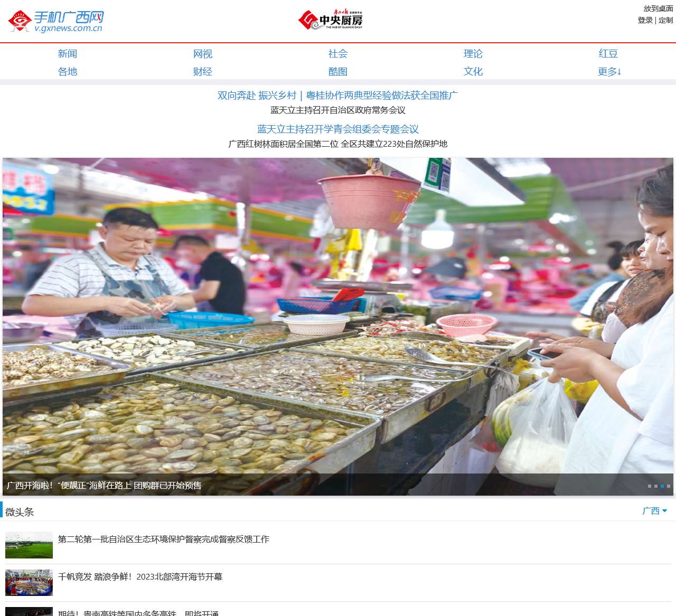Click the 酷图 navigation item

coord(337,72)
